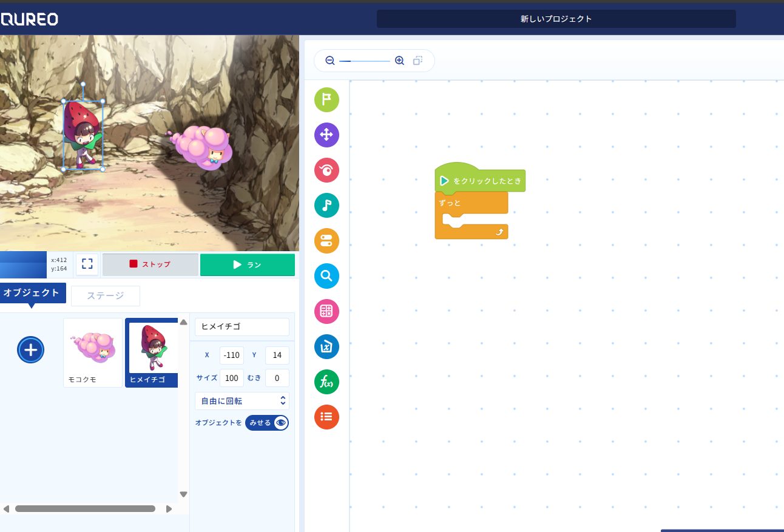Select the orange control block category
The width and height of the screenshot is (784, 532).
[326, 241]
